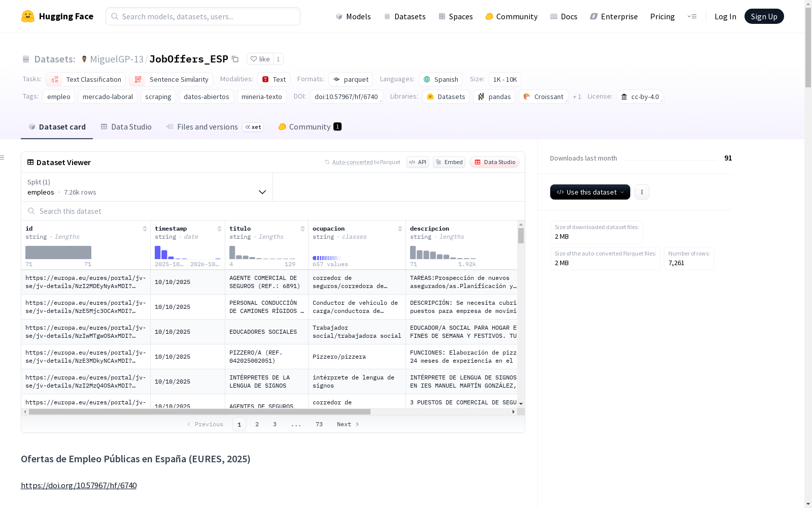The height and width of the screenshot is (508, 812).
Task: Click the DOI doi:10.57967/hf/6740 tag
Action: (x=346, y=97)
